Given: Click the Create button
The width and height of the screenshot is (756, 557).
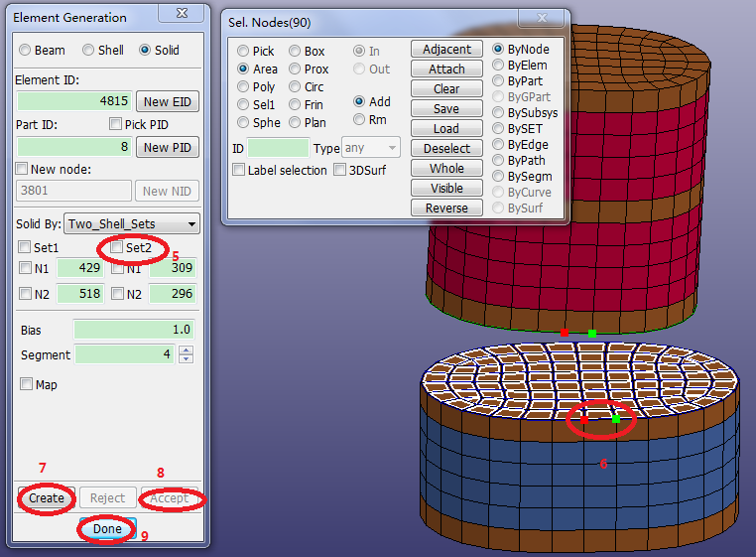Looking at the screenshot, I should 47,498.
